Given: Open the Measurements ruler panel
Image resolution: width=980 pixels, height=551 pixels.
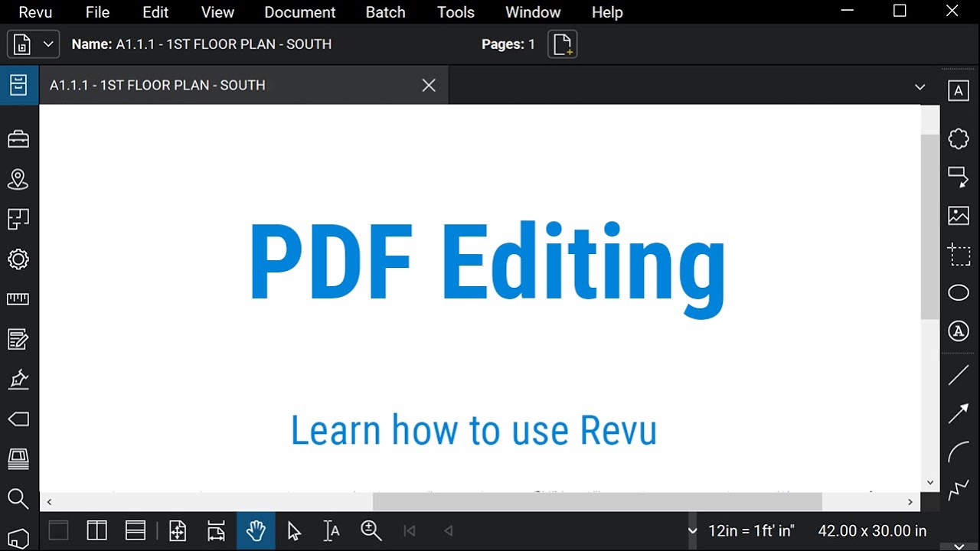Looking at the screenshot, I should tap(18, 298).
